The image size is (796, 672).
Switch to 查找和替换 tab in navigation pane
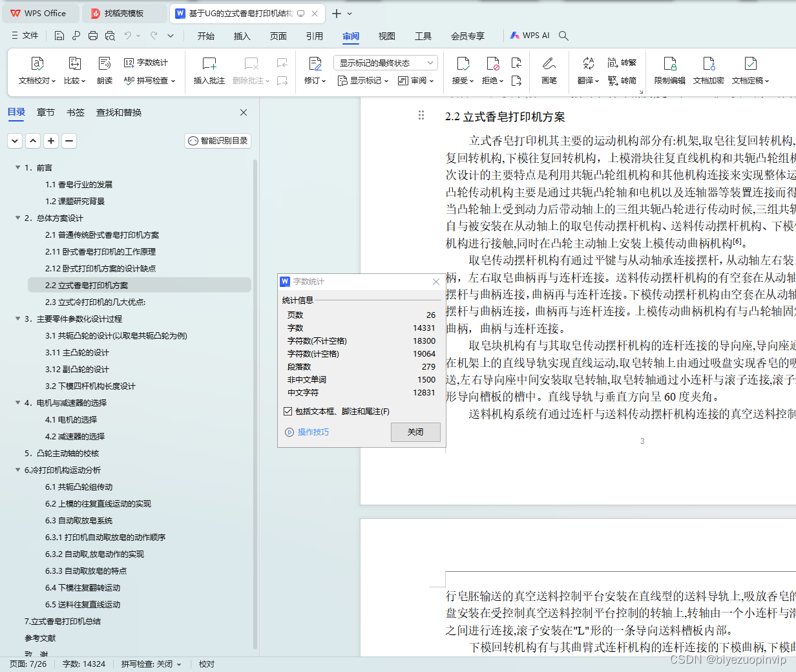[119, 112]
